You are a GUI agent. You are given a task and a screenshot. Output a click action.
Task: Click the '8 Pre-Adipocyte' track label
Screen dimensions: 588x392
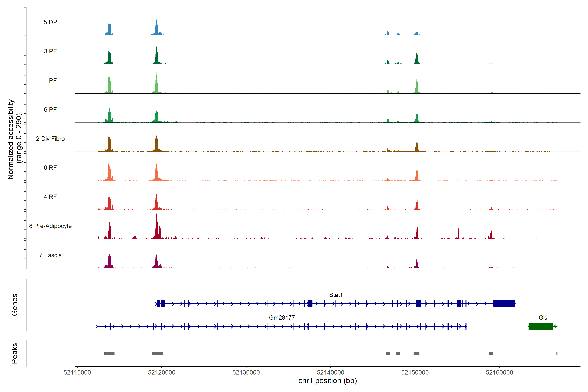(50, 226)
